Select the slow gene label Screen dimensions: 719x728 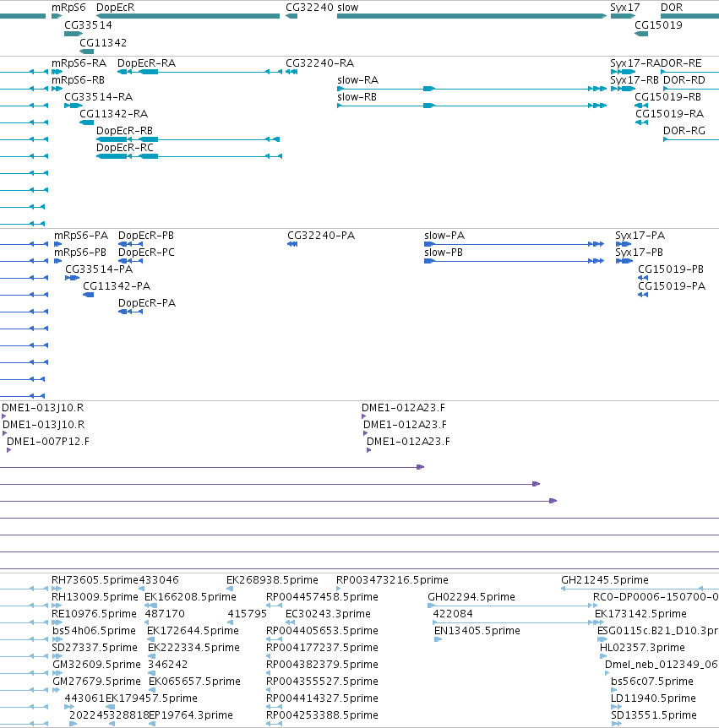coord(348,8)
